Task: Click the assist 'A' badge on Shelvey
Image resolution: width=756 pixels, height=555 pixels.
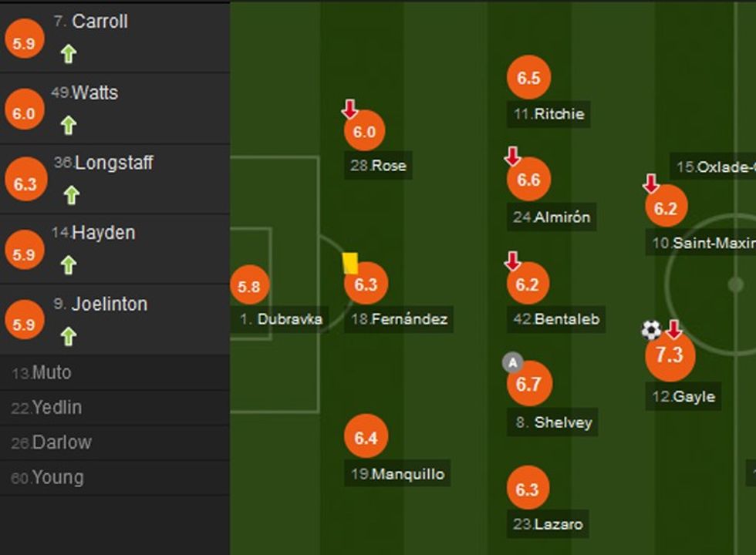Action: pyautogui.click(x=511, y=362)
